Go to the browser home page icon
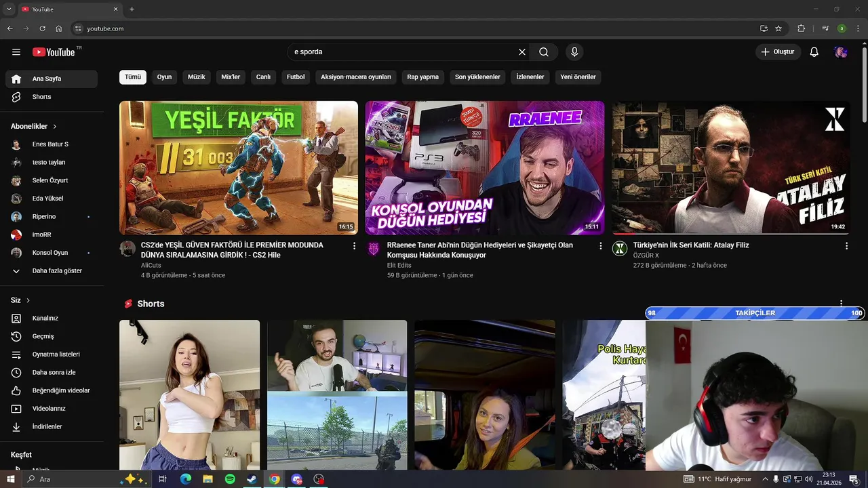 [x=59, y=28]
